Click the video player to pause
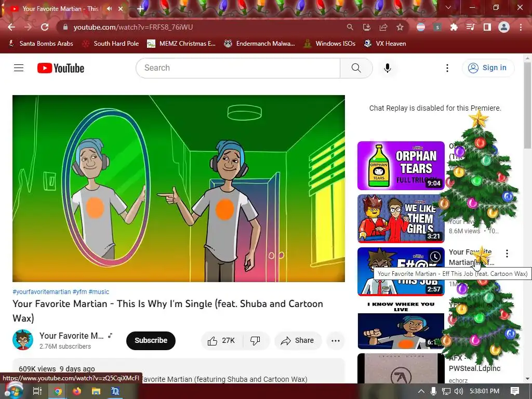 click(179, 188)
